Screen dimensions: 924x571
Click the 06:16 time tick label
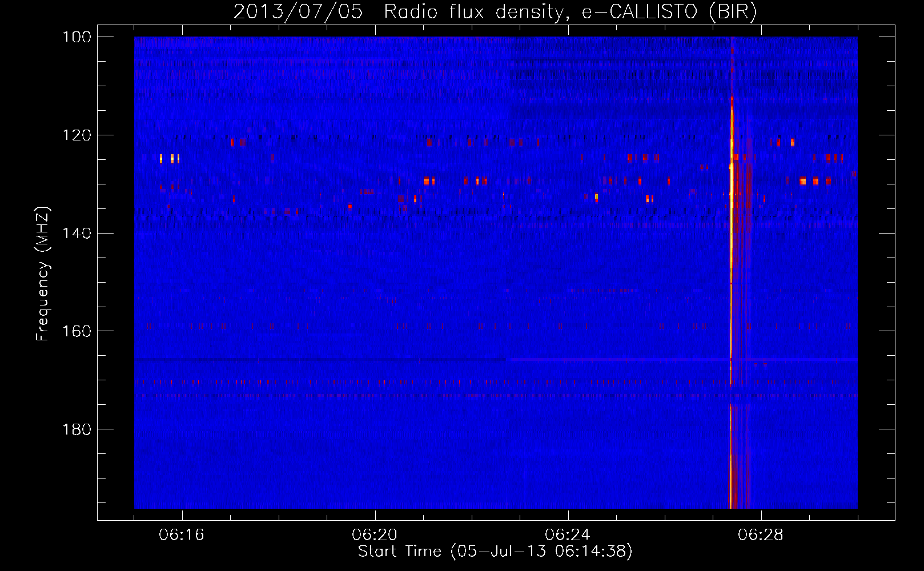182,534
